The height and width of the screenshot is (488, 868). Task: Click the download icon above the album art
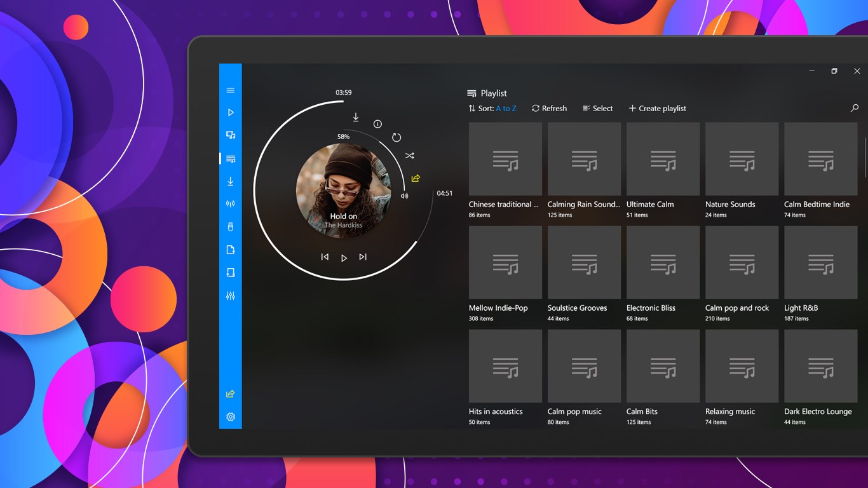tap(356, 118)
